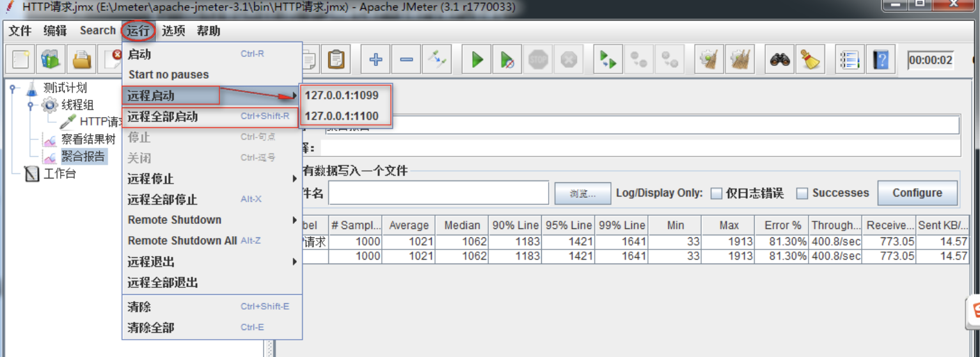Expand the Remote Shutdown submenu
This screenshot has width=980, height=357.
click(212, 220)
